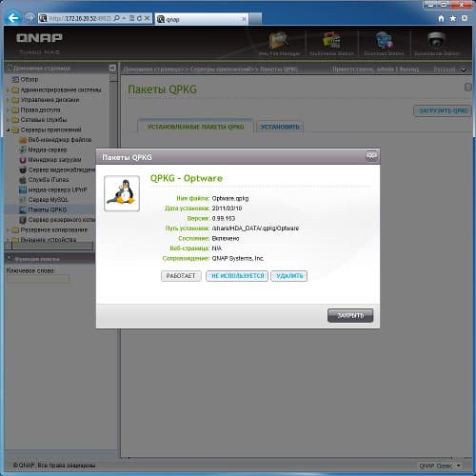The image size is (476, 476).
Task: Select Медиа-сервер in the sidebar
Action: point(48,149)
